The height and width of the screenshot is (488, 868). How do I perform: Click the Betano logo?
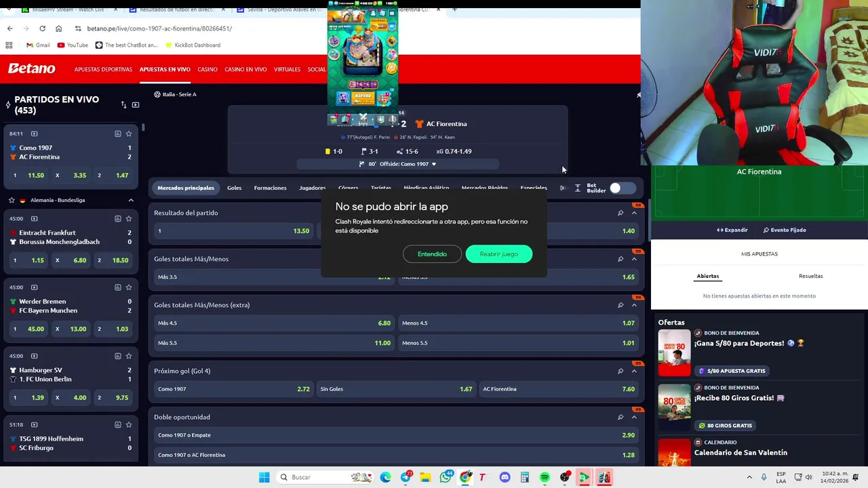pos(31,68)
